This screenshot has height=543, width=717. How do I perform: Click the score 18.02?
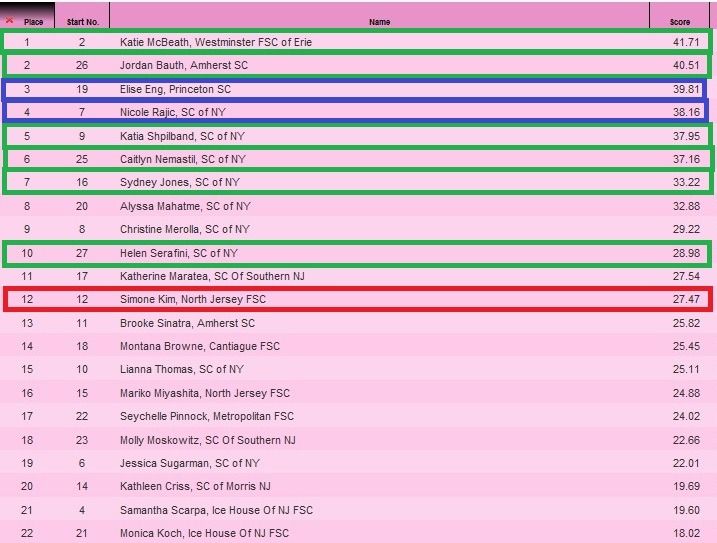pos(686,533)
